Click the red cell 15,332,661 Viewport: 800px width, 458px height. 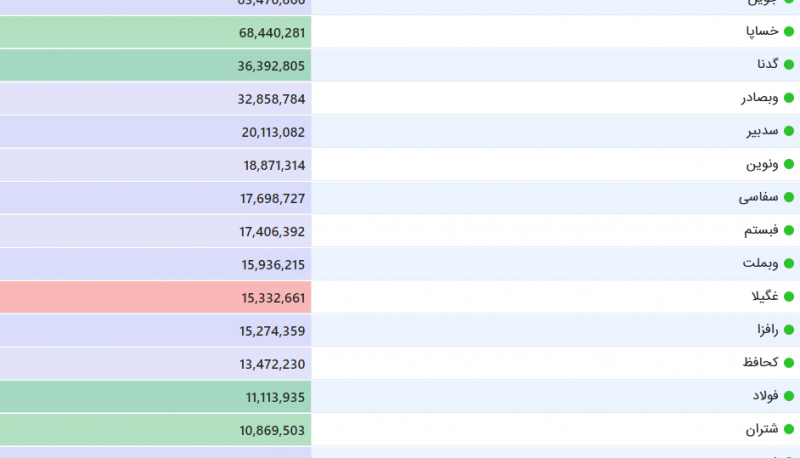155,297
